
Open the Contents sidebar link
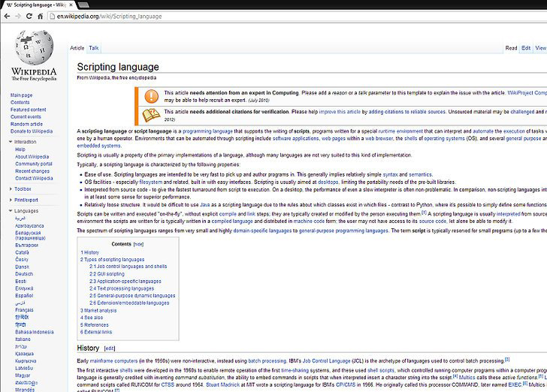coord(20,102)
